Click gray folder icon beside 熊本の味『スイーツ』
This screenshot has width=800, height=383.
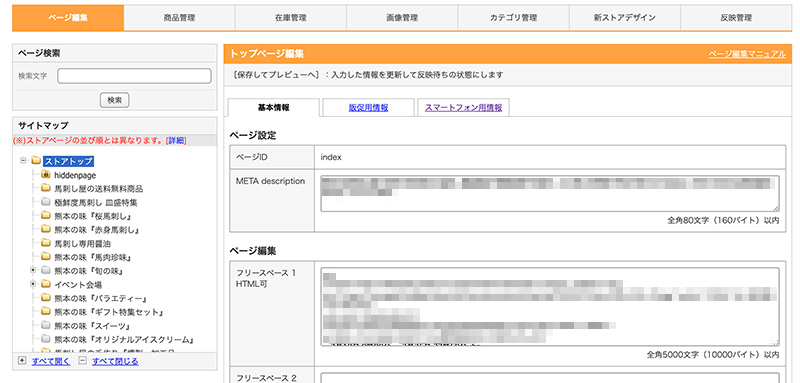pyautogui.click(x=45, y=325)
